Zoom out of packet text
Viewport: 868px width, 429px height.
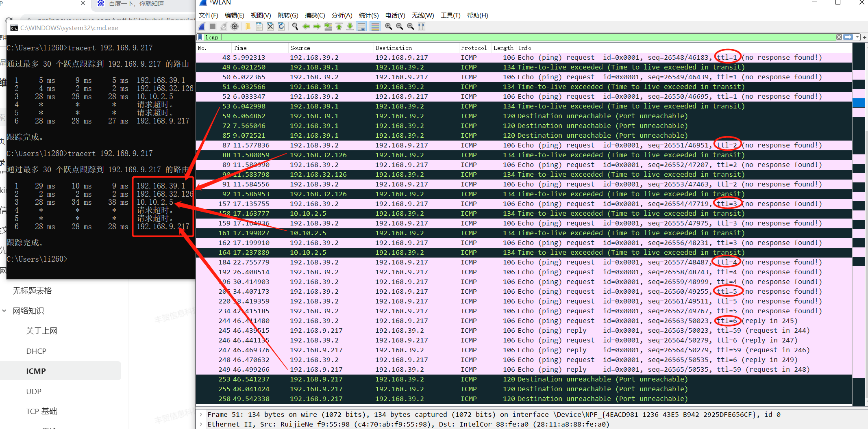400,27
